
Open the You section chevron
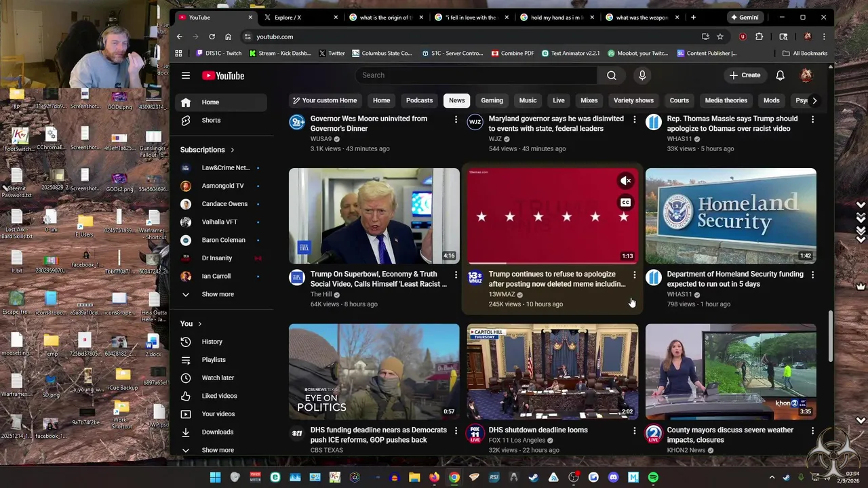pos(199,324)
